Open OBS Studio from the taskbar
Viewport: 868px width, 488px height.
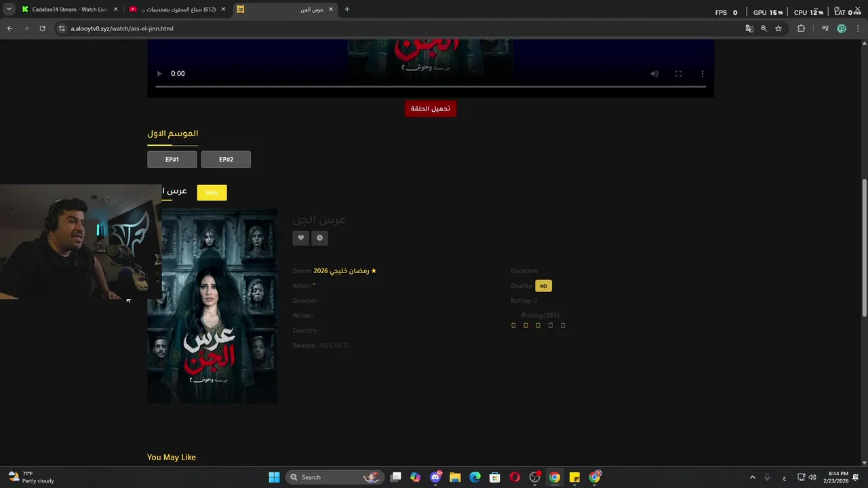point(535,477)
